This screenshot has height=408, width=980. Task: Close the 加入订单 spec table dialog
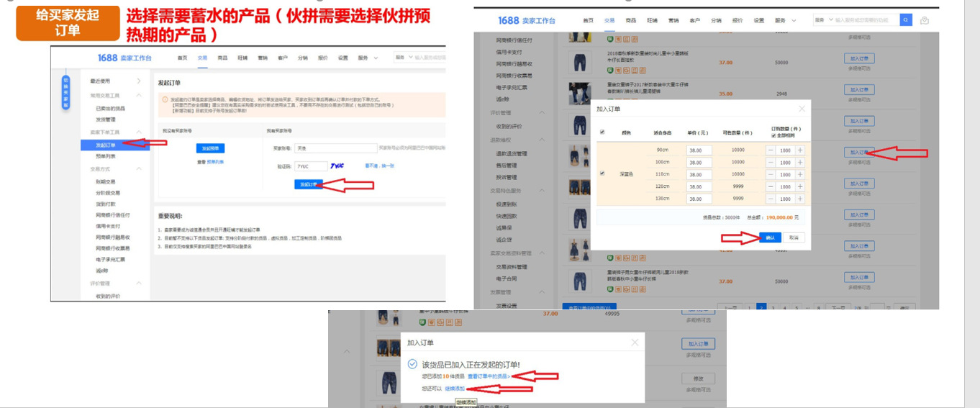pyautogui.click(x=802, y=109)
